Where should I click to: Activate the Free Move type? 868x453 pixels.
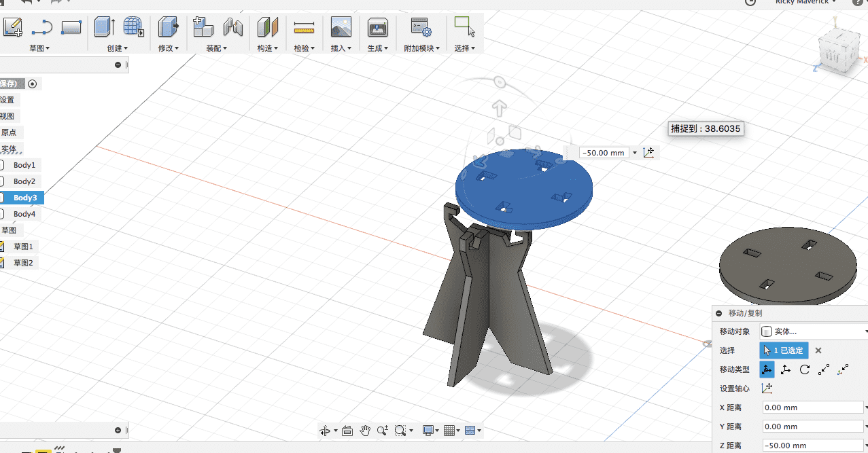767,369
